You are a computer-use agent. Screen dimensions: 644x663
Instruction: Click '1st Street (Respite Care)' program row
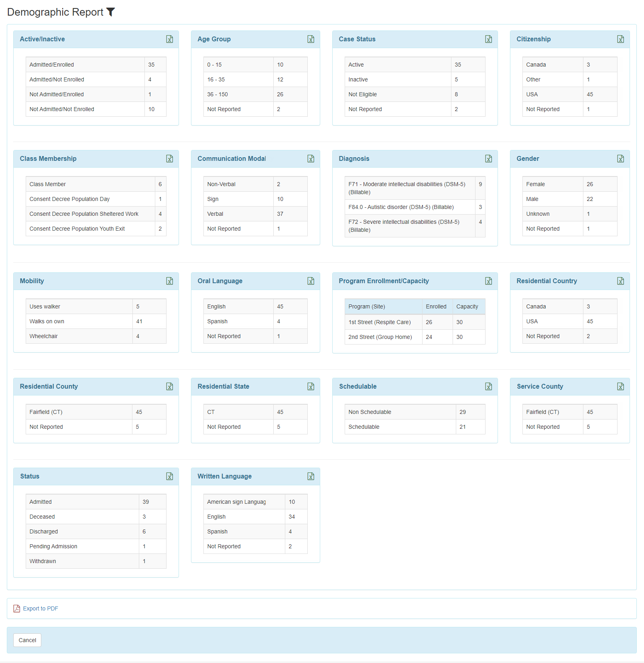415,322
